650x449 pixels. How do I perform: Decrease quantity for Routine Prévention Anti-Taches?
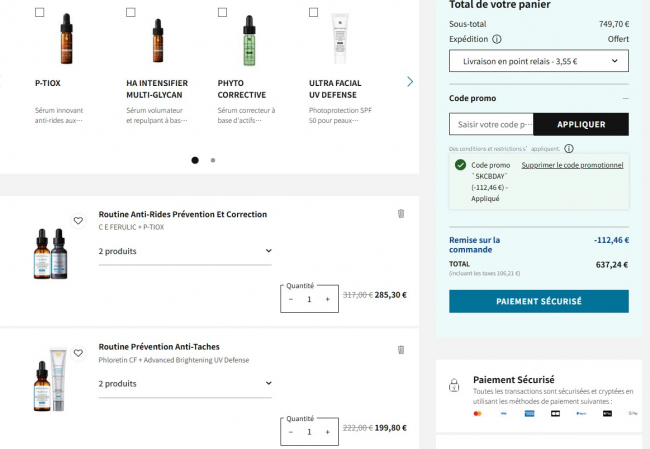click(291, 432)
